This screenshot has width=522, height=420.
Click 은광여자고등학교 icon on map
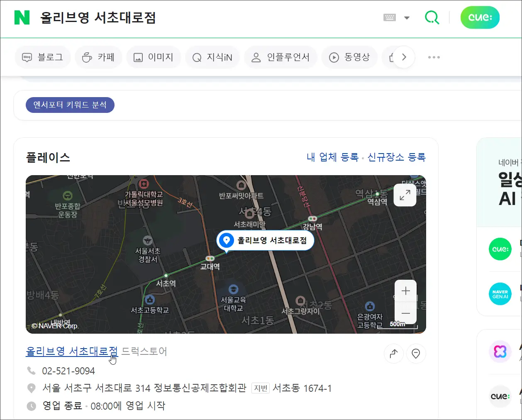pyautogui.click(x=370, y=307)
